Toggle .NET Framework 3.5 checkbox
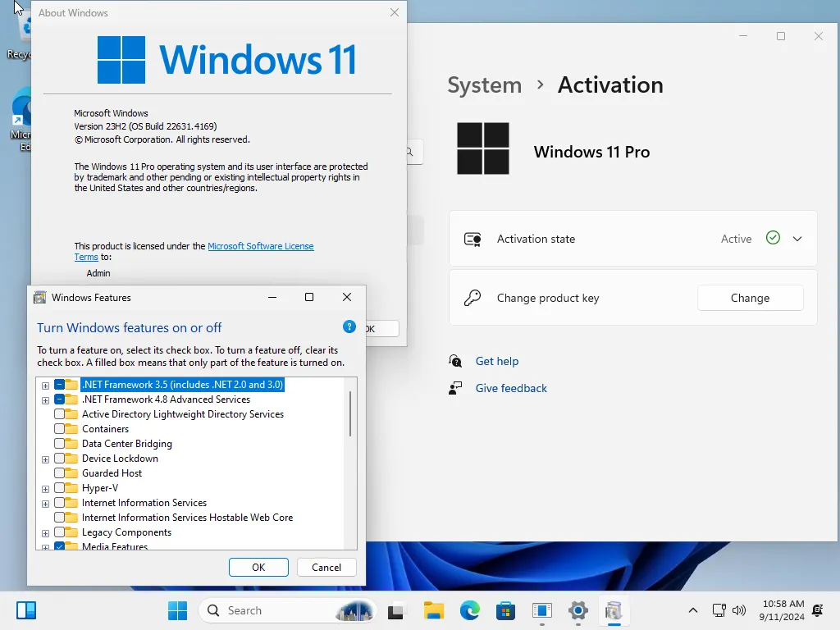 [x=59, y=385]
